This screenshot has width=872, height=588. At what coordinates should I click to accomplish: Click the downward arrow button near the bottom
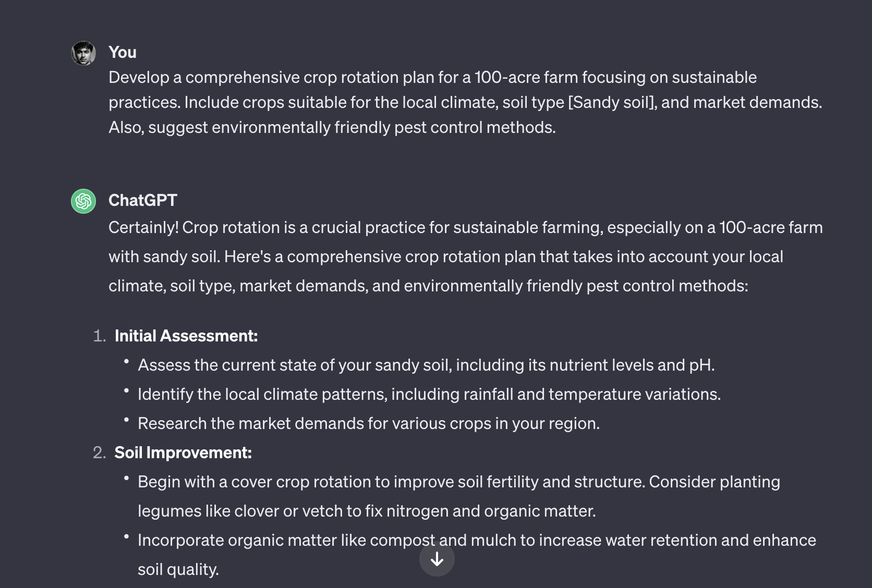437,559
